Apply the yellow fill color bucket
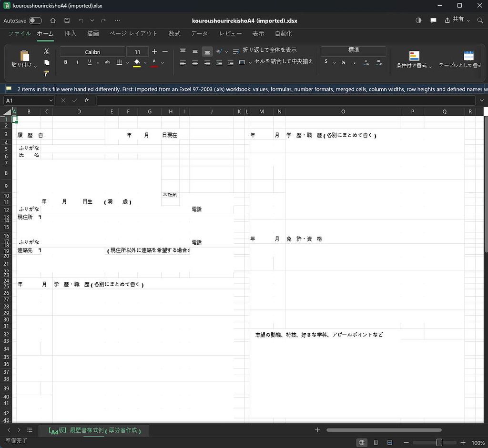Image resolution: width=488 pixels, height=448 pixels. (x=137, y=62)
